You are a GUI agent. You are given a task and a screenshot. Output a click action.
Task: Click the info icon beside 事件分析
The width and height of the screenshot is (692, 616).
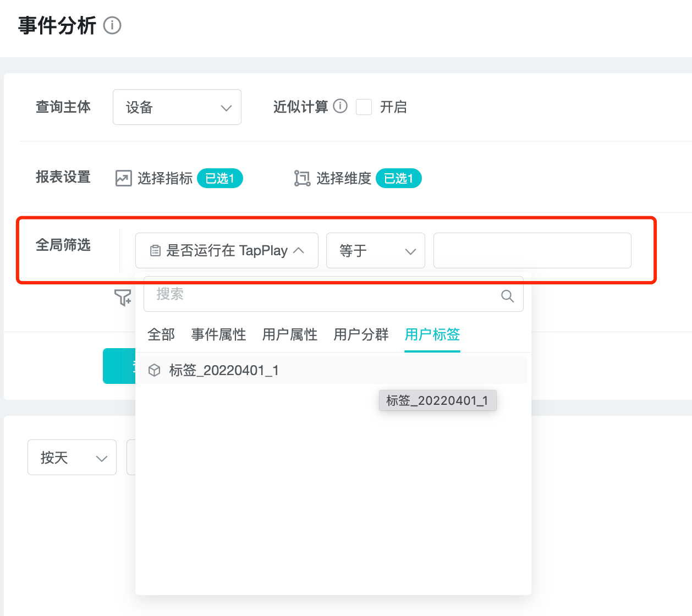coord(112,25)
